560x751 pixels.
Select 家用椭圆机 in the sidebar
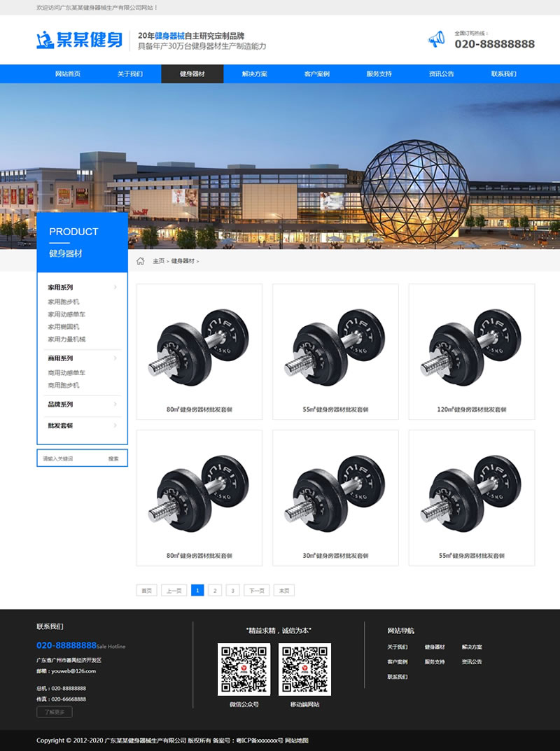tap(64, 327)
